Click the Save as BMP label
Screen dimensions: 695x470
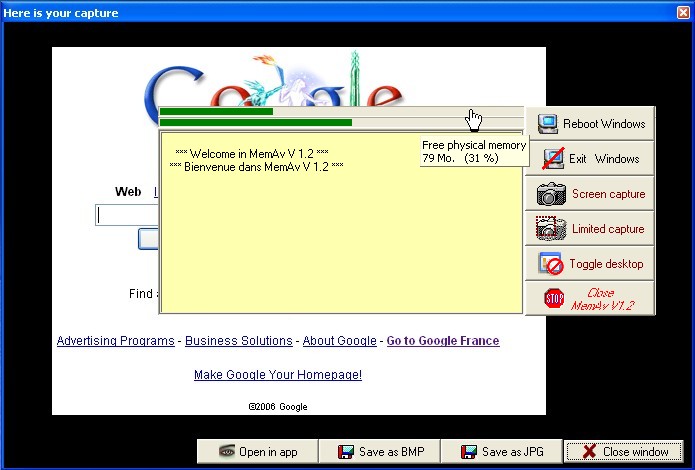[392, 452]
